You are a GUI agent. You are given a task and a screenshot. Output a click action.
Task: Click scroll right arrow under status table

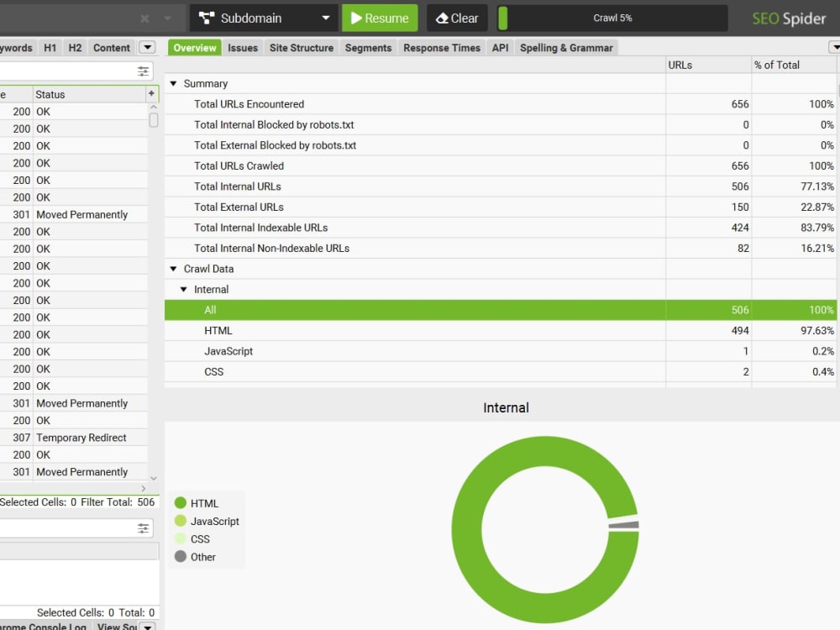coord(143,489)
